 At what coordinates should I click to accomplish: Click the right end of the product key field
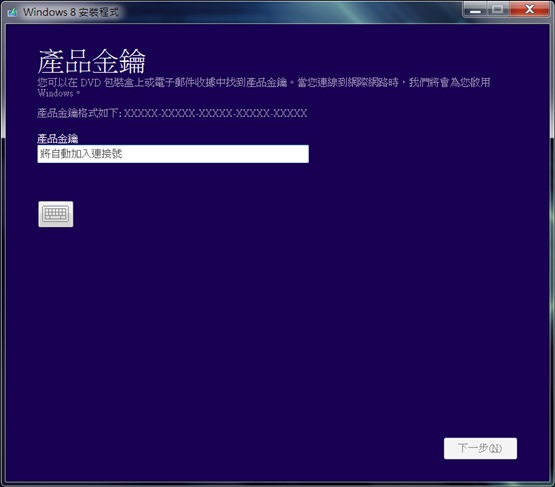click(301, 154)
